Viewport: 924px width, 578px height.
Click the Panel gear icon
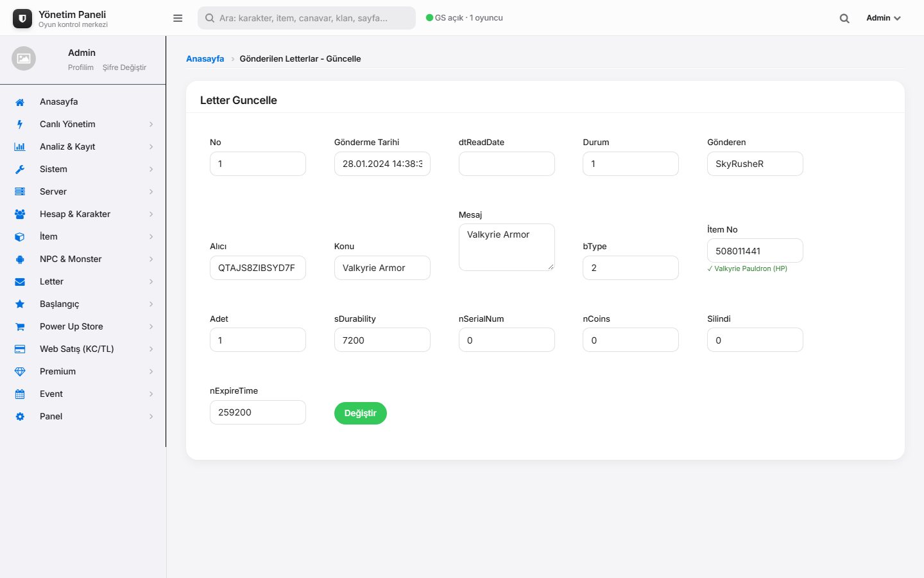(20, 417)
